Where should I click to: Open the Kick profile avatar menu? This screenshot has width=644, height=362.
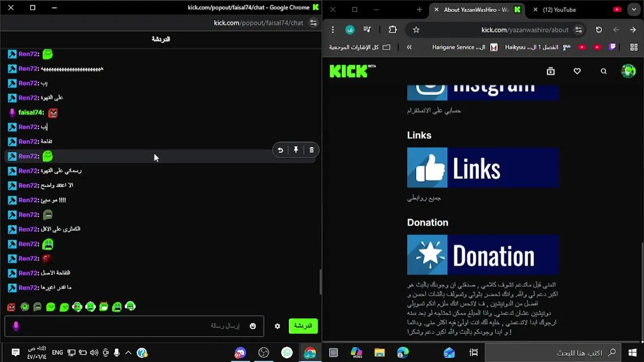(x=628, y=71)
